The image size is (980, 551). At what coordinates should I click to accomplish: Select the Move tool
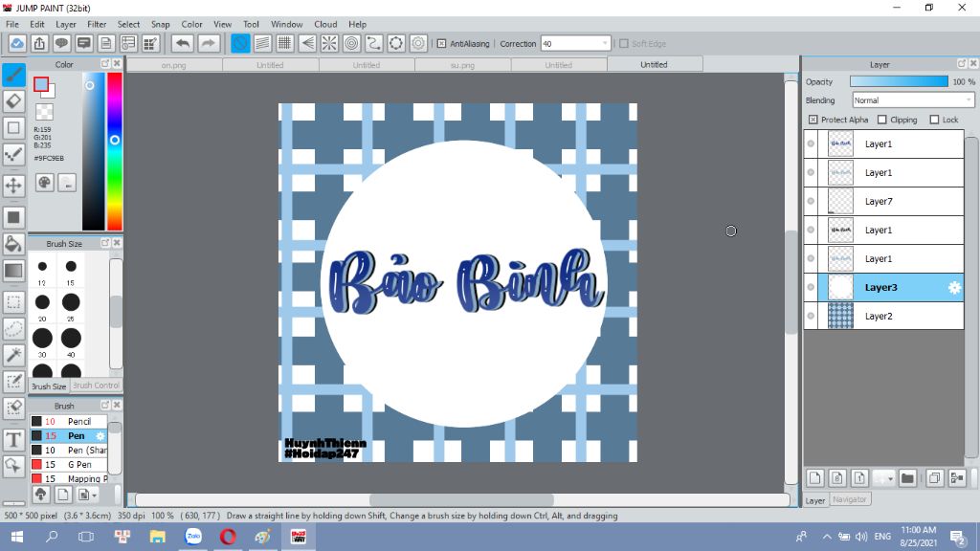tap(13, 185)
